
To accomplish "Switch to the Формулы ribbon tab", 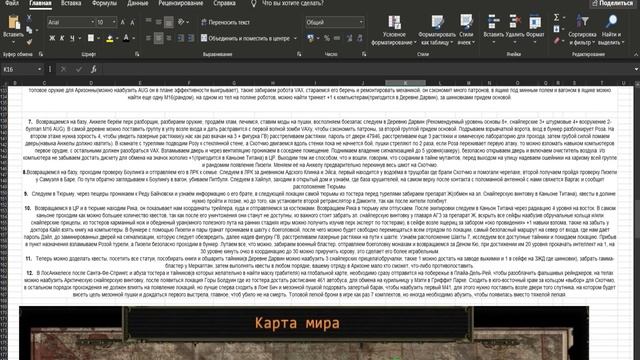I will tap(104, 3).
